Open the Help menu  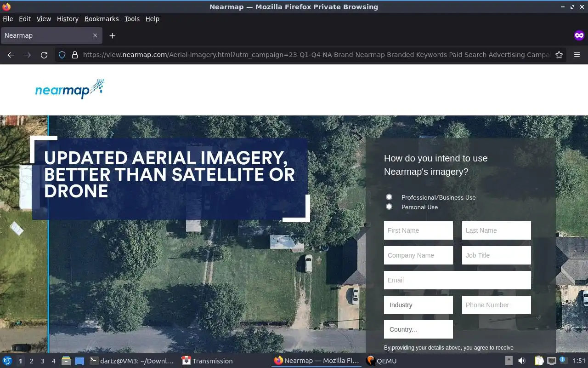[153, 19]
